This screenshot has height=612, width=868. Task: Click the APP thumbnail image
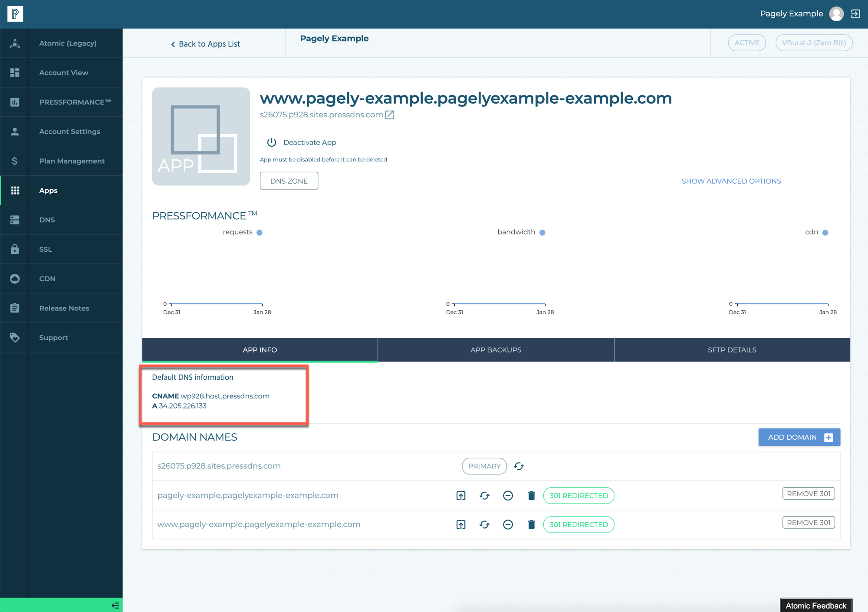(x=201, y=137)
